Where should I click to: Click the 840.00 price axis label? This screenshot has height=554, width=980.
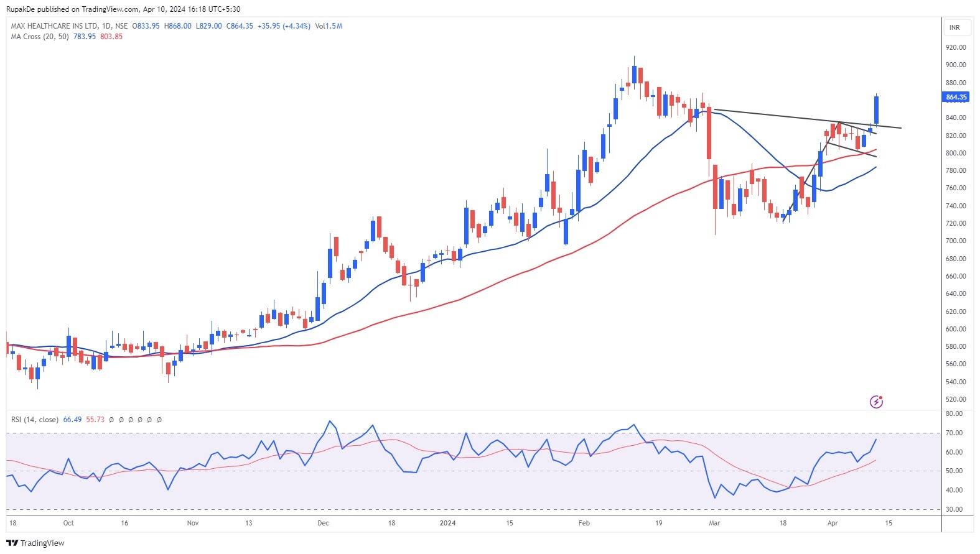956,118
